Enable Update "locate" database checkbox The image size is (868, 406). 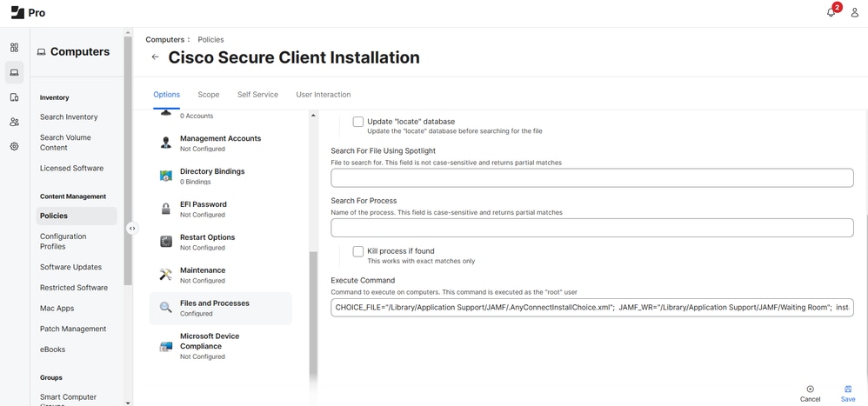(x=357, y=122)
